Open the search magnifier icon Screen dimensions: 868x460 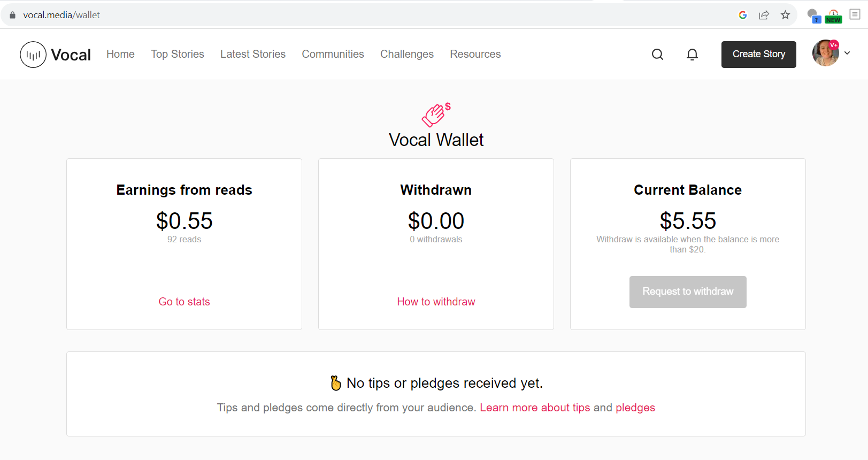[657, 55]
